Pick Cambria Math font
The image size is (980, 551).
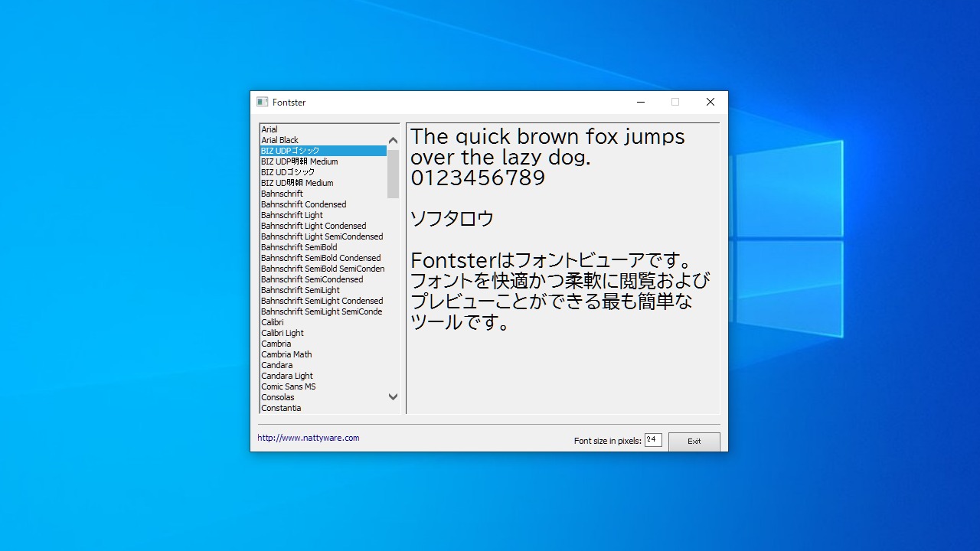click(x=323, y=354)
